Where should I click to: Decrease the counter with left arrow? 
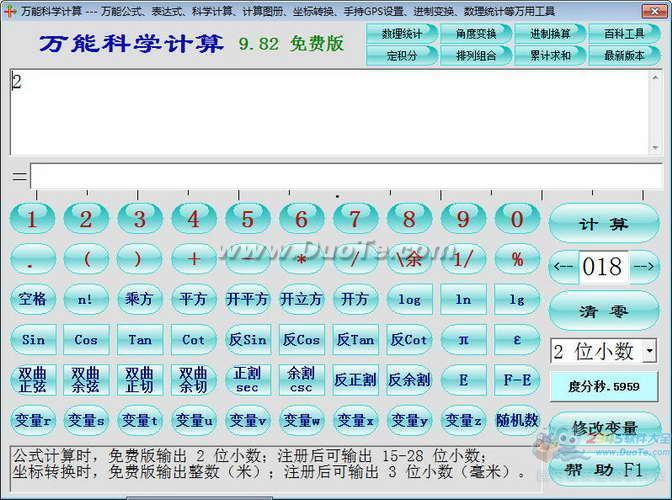coord(564,267)
